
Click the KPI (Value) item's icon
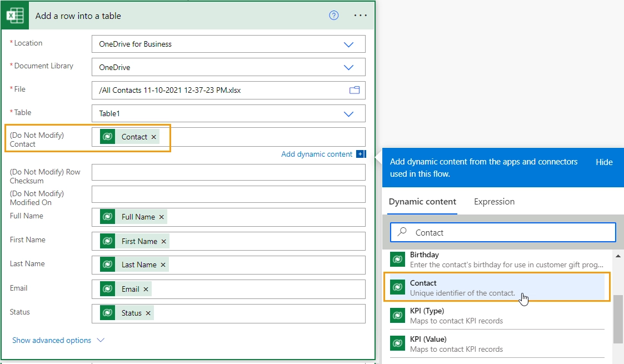click(397, 343)
